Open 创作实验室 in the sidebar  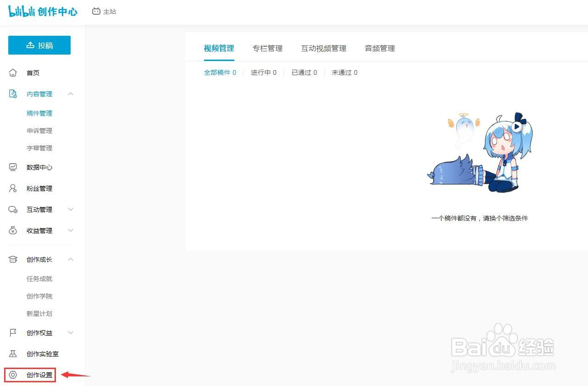pos(43,354)
